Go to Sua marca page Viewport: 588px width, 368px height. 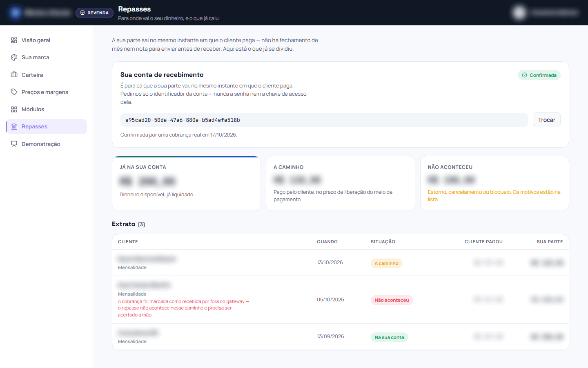46,57
